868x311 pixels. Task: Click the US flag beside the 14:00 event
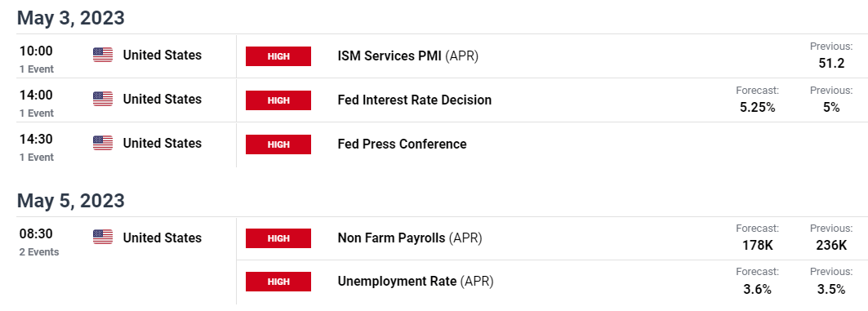click(x=102, y=99)
